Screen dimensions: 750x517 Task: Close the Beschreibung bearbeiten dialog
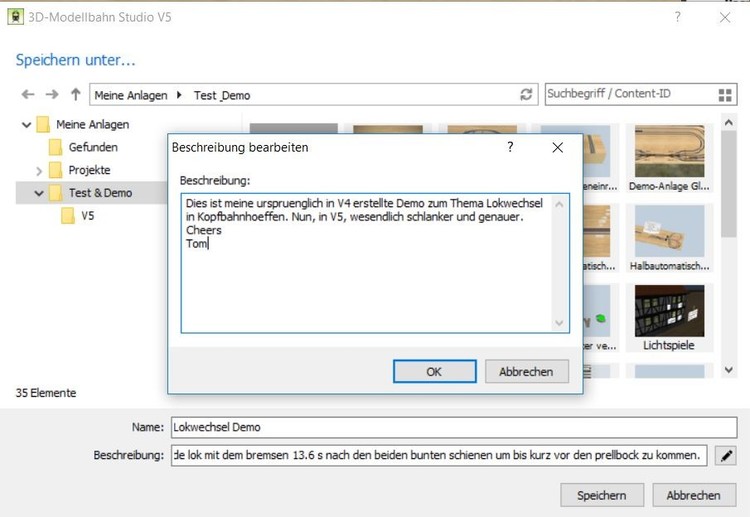[557, 147]
